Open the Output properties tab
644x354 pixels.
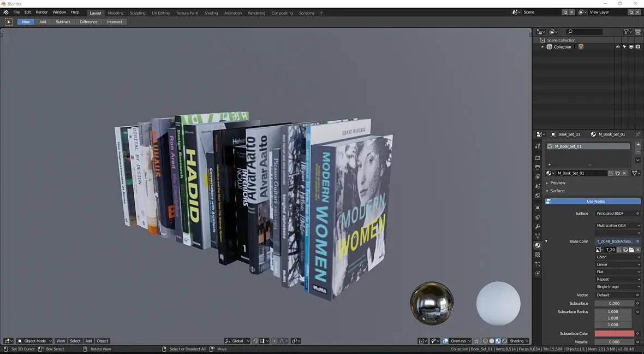tap(538, 167)
